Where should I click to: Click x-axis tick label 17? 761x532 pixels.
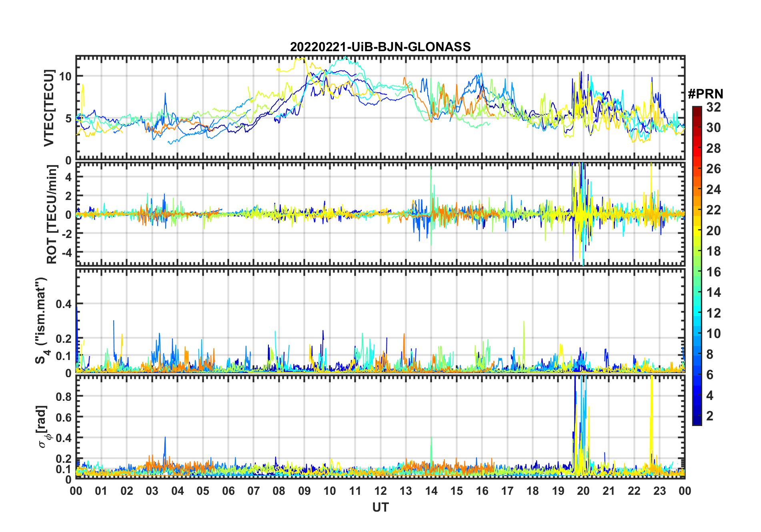(x=507, y=491)
